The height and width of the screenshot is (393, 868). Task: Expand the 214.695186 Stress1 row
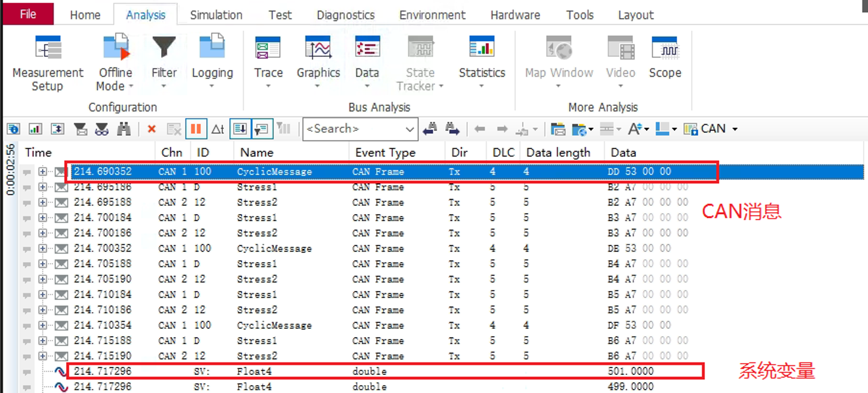click(x=42, y=187)
